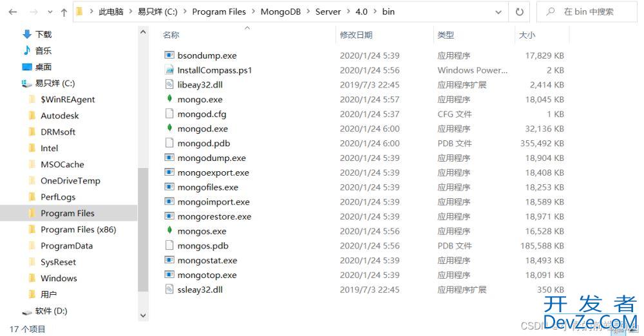
Task: Open Intel folder in sidebar
Action: [x=50, y=148]
